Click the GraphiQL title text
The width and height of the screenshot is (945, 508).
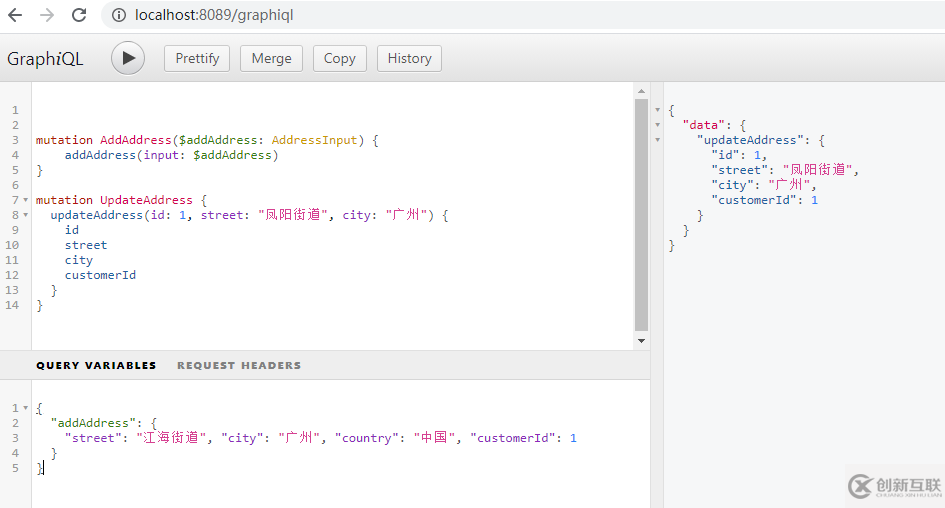click(x=45, y=59)
